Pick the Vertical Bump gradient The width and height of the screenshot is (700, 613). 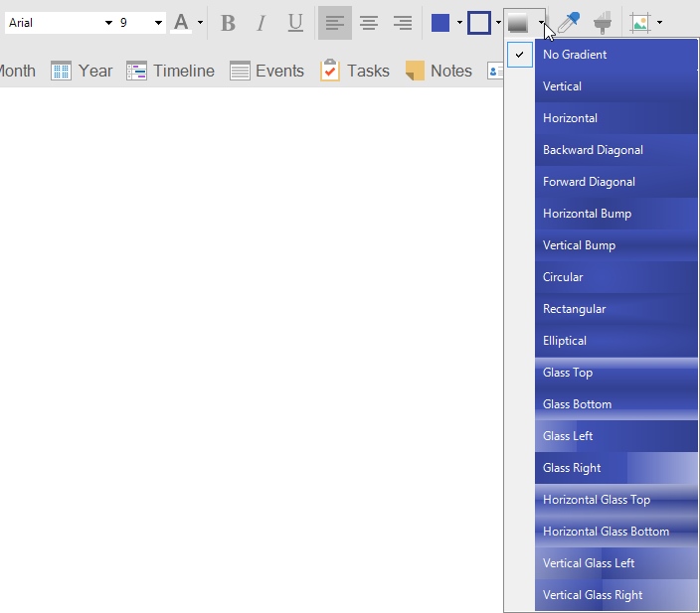point(616,245)
